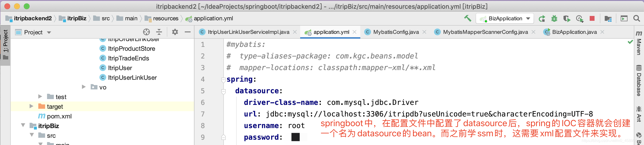The image size is (644, 145).
Task: Close the application.yml tab
Action: [x=354, y=32]
